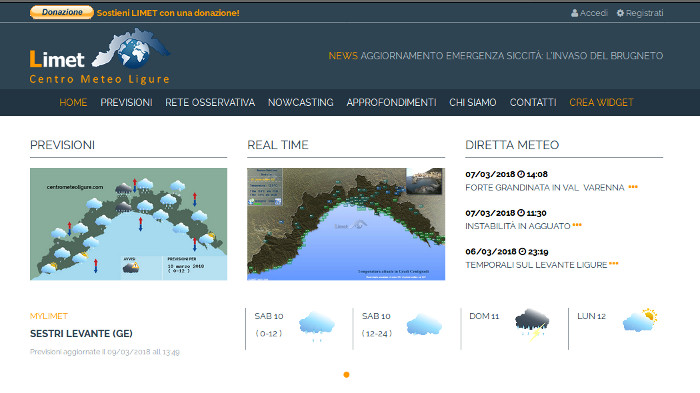
Task: Open FORTE GRANDINATA IN VAL VARENNA news
Action: coord(545,188)
